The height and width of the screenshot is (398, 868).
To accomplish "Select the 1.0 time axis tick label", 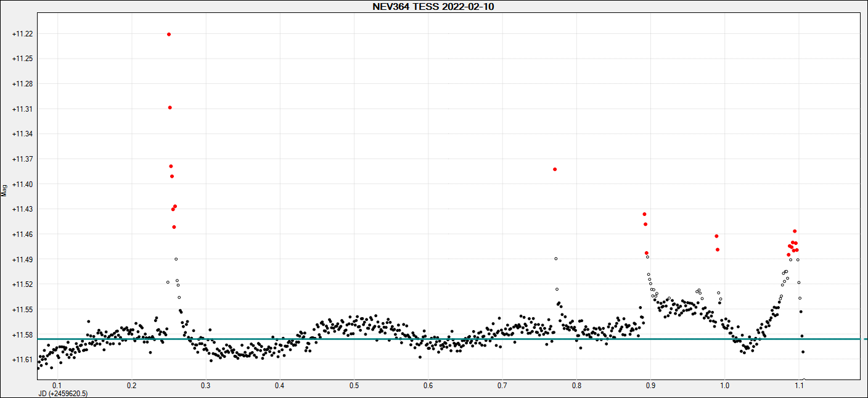I will click(725, 385).
